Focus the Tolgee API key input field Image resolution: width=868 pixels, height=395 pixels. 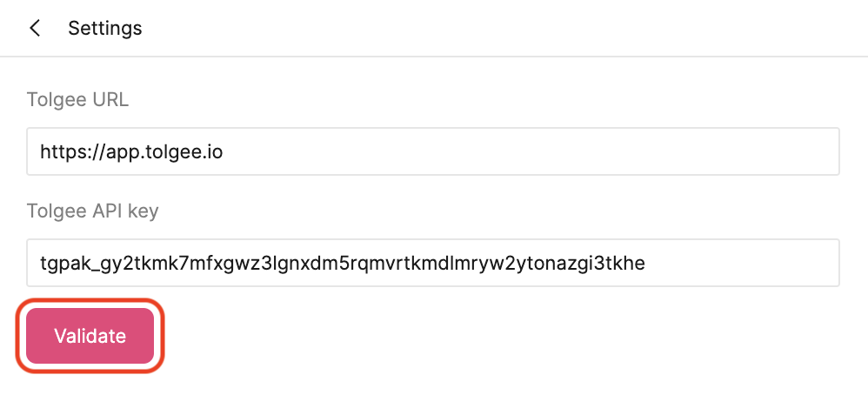point(432,263)
